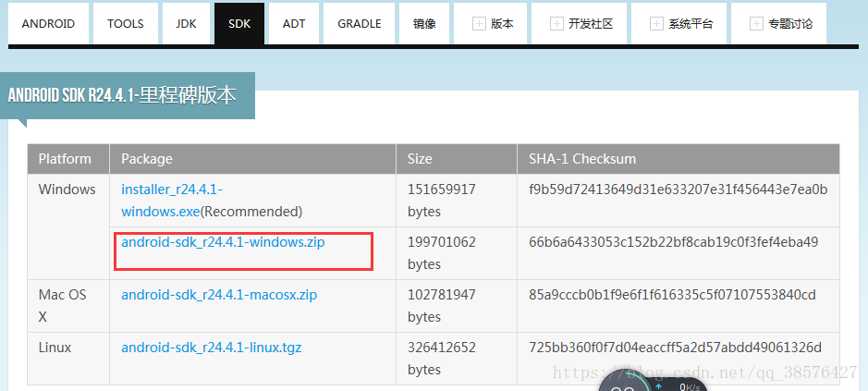Select the Mac OS X platform cell
868x391 pixels.
pyautogui.click(x=68, y=306)
